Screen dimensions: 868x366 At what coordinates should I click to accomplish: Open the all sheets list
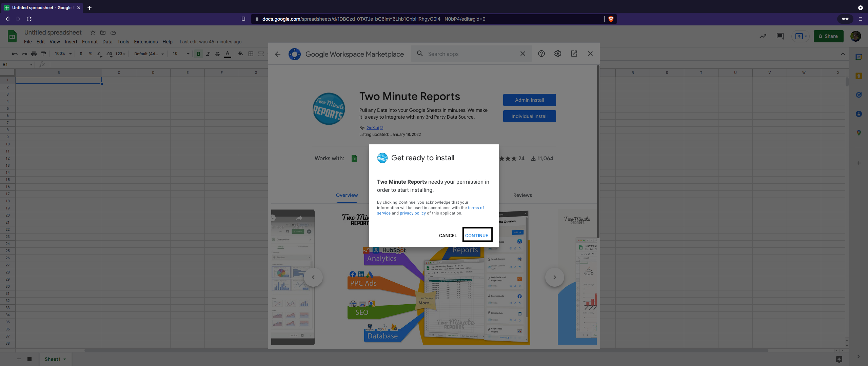pos(29,359)
